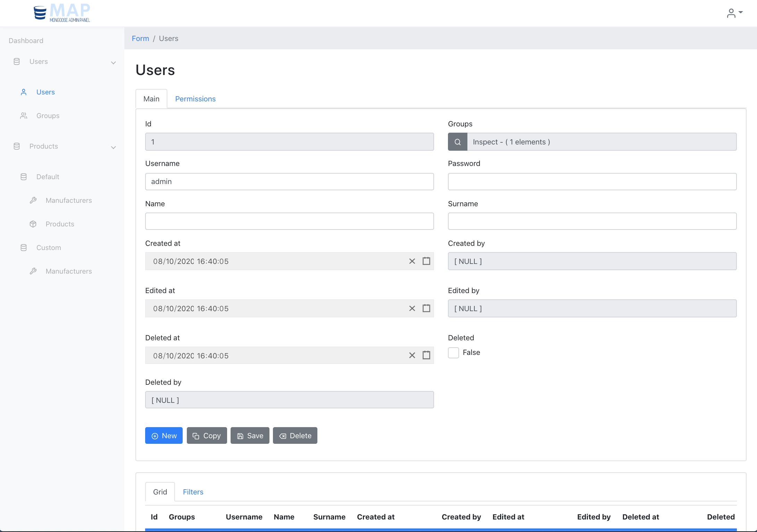Switch to the Permissions tab
This screenshot has width=757, height=532.
(195, 99)
